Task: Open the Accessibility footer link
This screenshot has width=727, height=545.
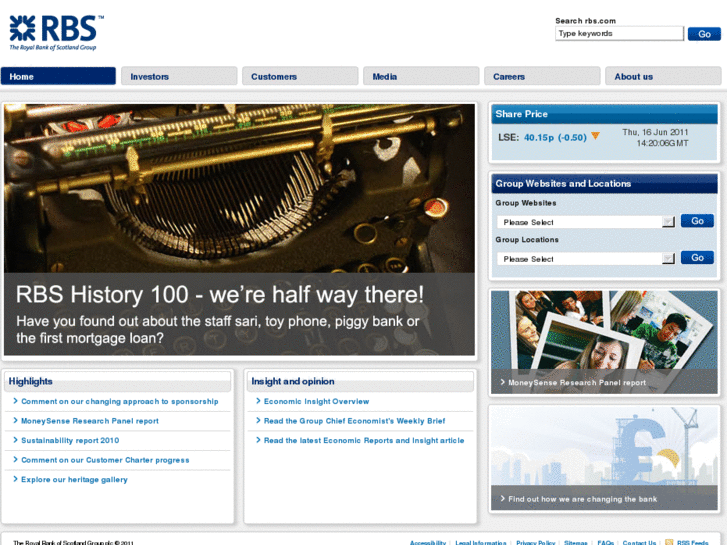Action: [428, 542]
